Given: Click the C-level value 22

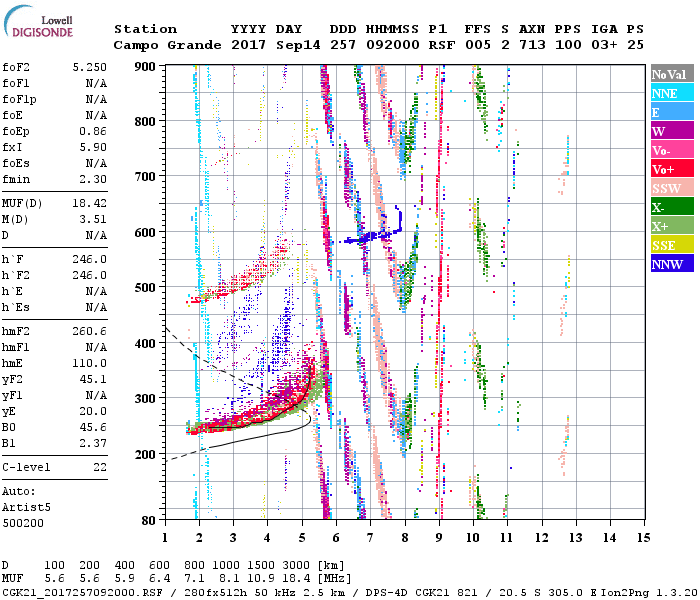Looking at the screenshot, I should click(x=99, y=467).
